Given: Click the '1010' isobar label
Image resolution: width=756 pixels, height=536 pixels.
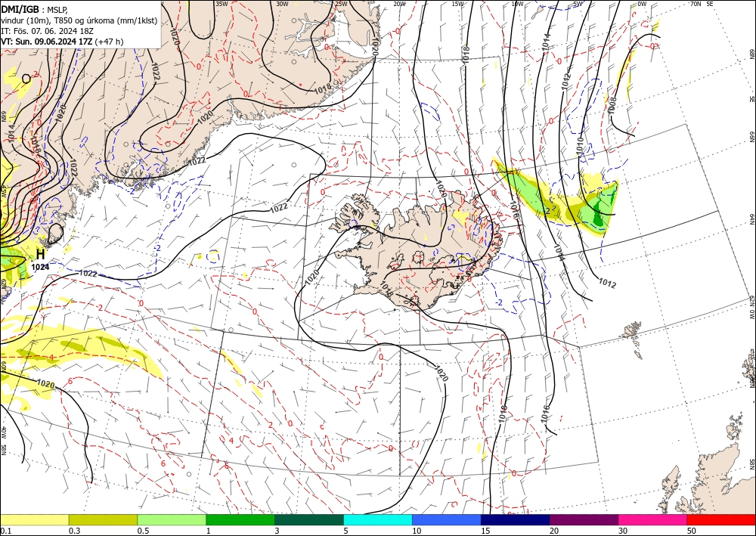Looking at the screenshot, I should click(x=580, y=146).
